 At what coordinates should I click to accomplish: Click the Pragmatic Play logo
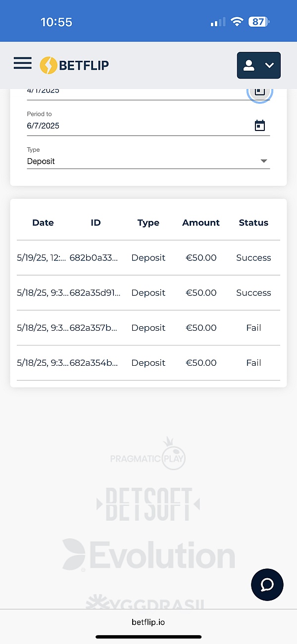(148, 453)
